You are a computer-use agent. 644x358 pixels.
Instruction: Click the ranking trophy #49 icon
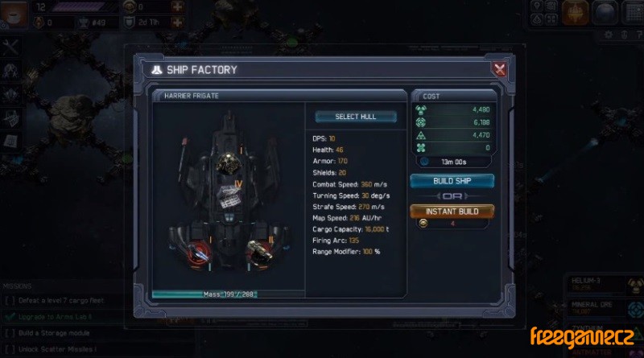(x=84, y=23)
